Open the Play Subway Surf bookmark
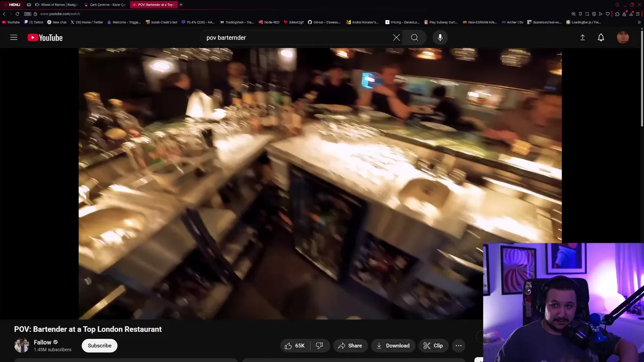Image resolution: width=644 pixels, height=362 pixels. 441,22
